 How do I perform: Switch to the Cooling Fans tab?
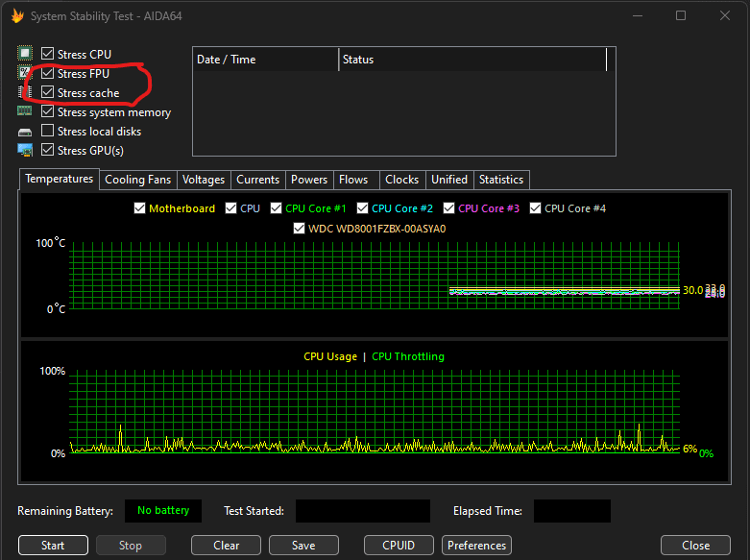pyautogui.click(x=137, y=180)
